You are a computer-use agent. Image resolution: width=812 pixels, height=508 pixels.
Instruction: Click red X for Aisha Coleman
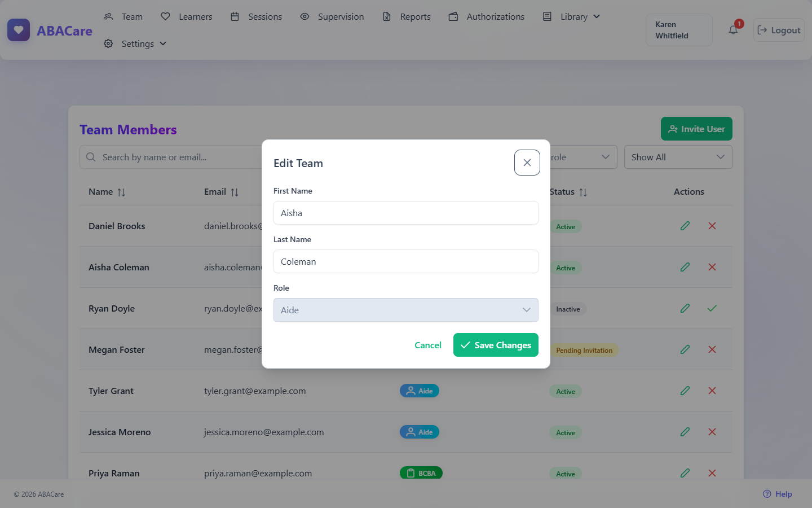point(712,267)
